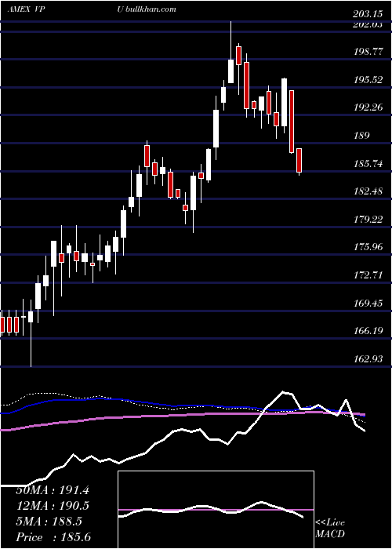The width and height of the screenshot is (392, 549).
Task: Click the 192.26 price axis label
Action: pyautogui.click(x=368, y=107)
